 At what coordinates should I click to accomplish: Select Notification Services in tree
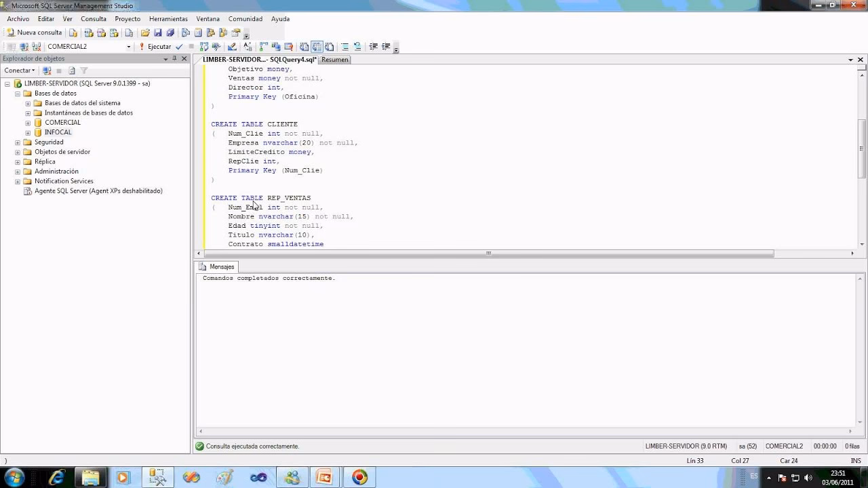64,181
